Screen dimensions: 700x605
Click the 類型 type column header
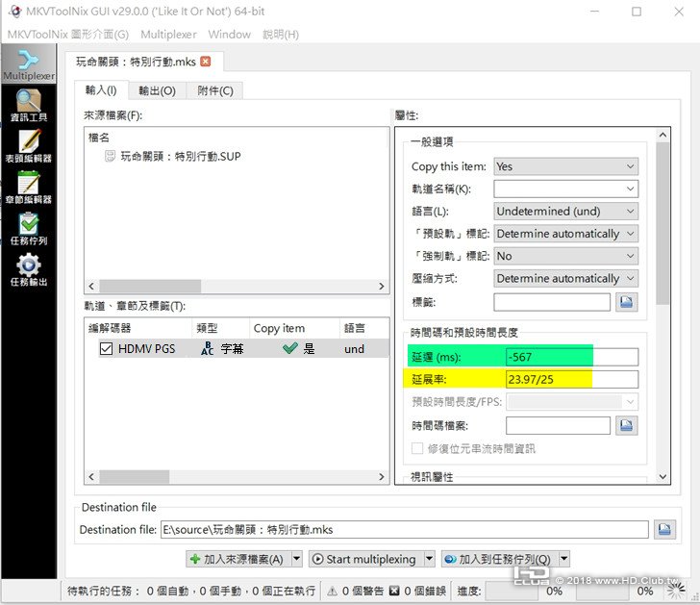220,328
